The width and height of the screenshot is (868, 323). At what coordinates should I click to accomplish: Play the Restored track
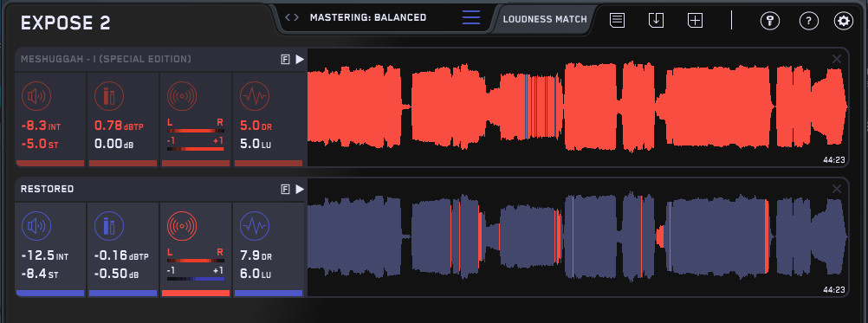[x=300, y=189]
